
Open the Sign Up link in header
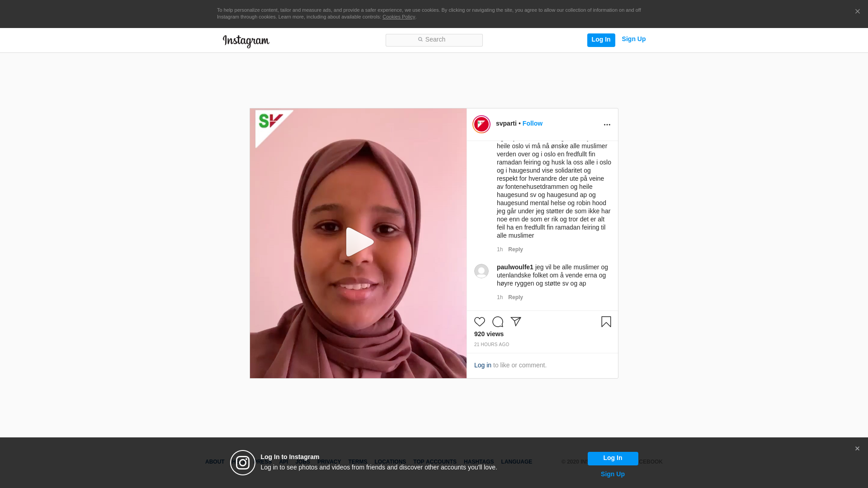(633, 39)
